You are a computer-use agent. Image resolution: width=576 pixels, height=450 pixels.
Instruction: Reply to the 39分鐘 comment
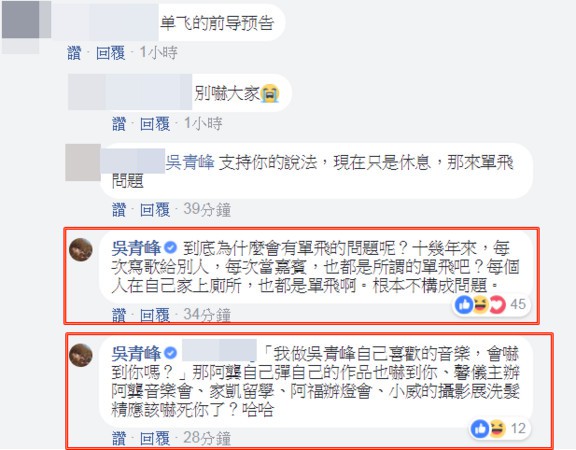155,210
